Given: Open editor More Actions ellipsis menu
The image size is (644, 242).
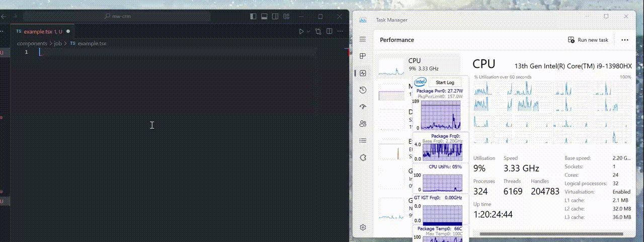Looking at the screenshot, I should coord(341,31).
